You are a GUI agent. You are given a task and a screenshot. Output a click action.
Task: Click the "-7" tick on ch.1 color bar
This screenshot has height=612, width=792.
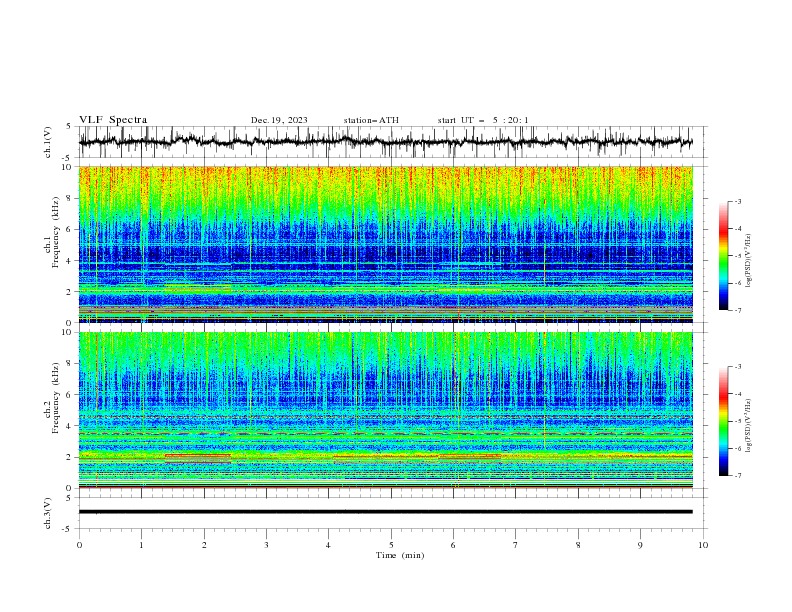(738, 310)
